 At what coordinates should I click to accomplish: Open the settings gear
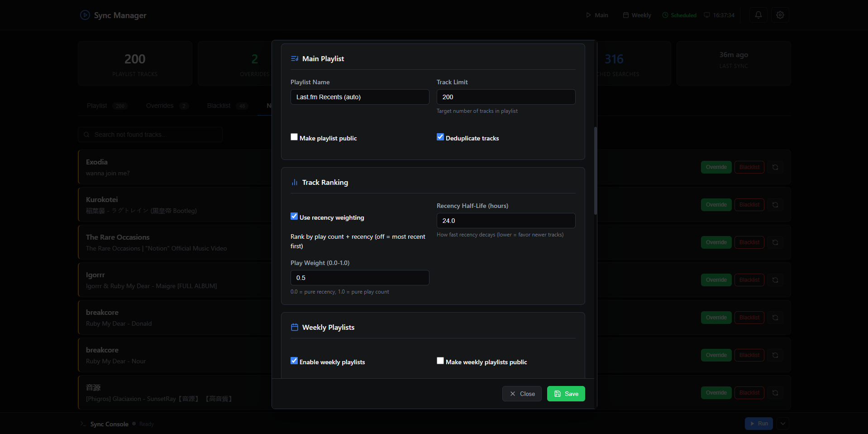780,15
